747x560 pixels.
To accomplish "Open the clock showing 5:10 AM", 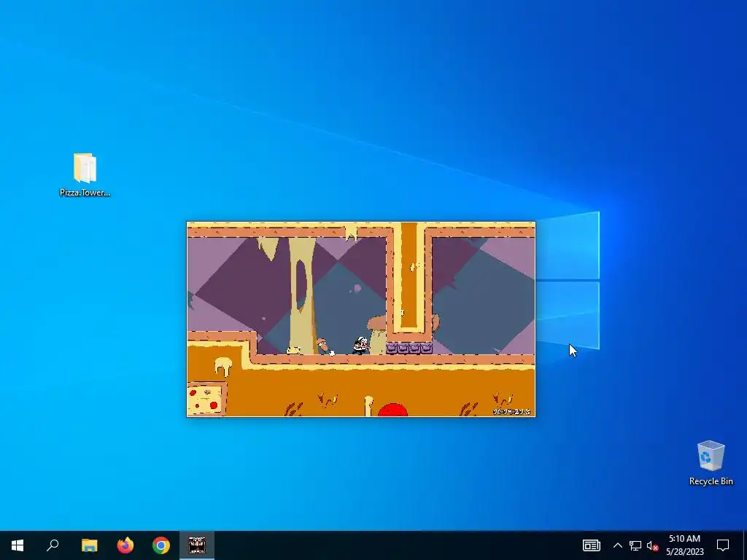I will click(x=684, y=545).
